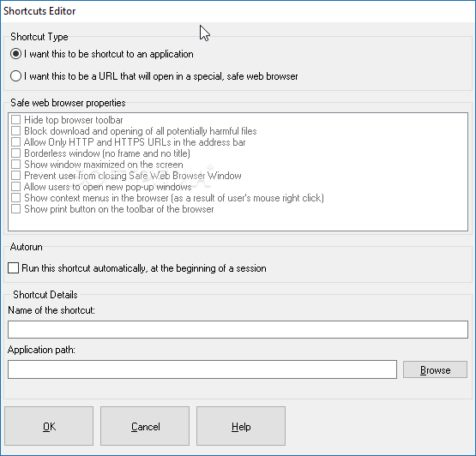Dismiss the dialog with Cancel
This screenshot has height=456, width=476.
pos(145,426)
